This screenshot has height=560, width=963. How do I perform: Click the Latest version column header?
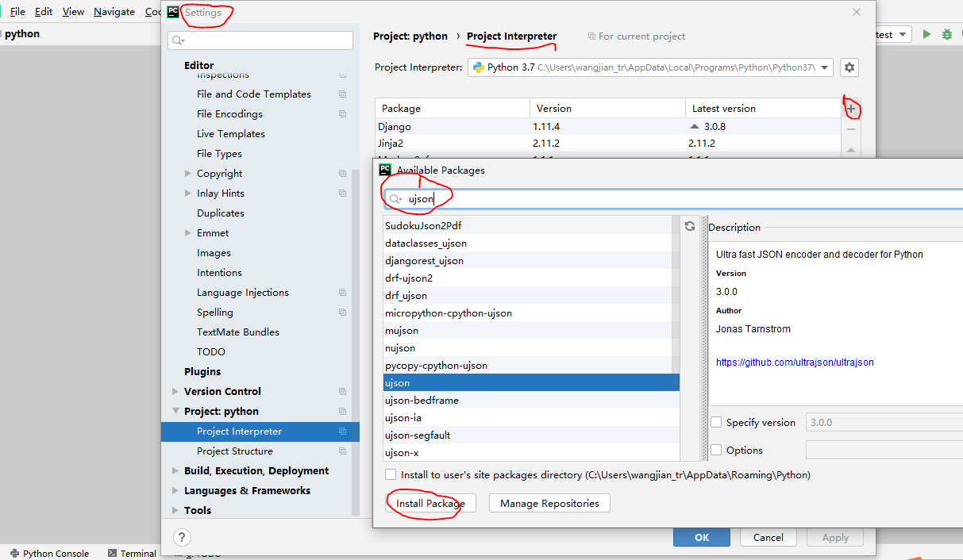pyautogui.click(x=763, y=109)
